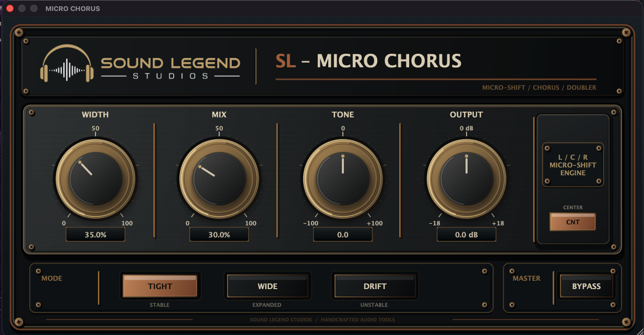Click the L / C / R Micro-Shift Engine badge
The width and height of the screenshot is (644, 335).
tap(573, 165)
